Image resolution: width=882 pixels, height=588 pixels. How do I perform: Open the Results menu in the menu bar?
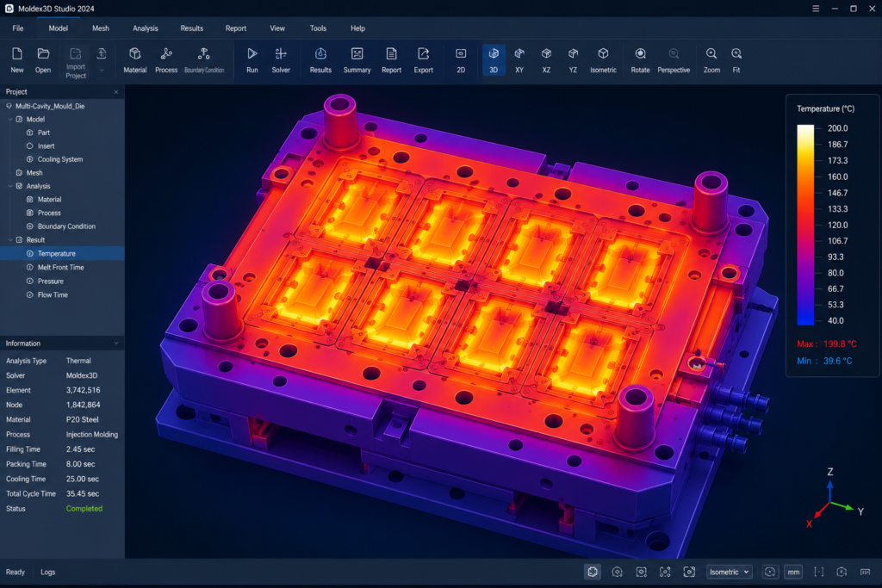coord(192,28)
